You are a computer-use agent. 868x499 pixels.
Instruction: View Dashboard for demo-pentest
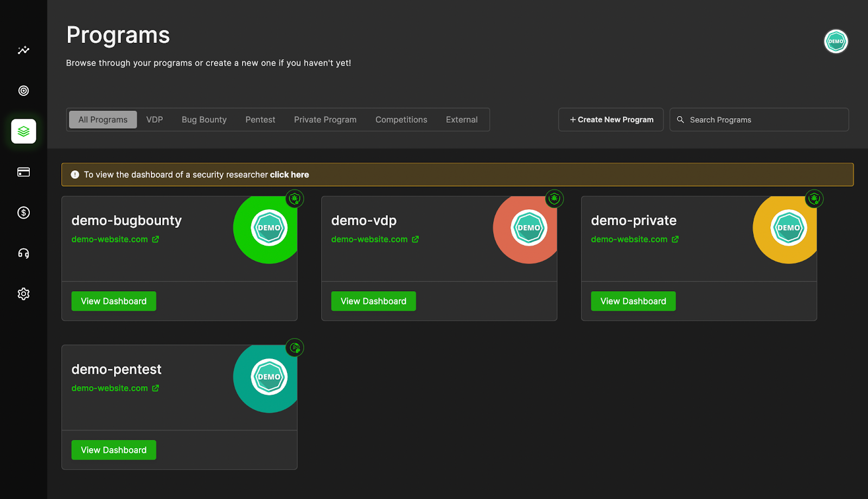[x=114, y=450]
